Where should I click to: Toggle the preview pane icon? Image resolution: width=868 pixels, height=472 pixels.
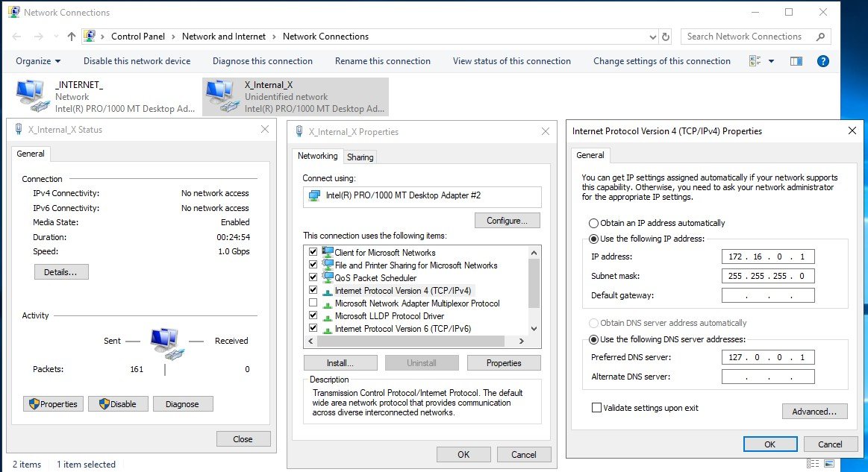point(796,61)
